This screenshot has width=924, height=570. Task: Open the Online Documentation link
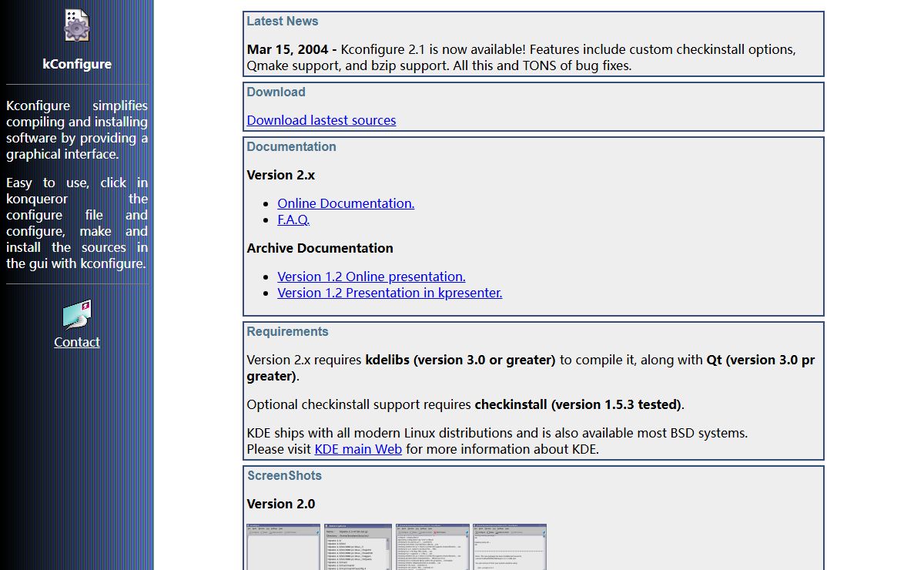346,203
